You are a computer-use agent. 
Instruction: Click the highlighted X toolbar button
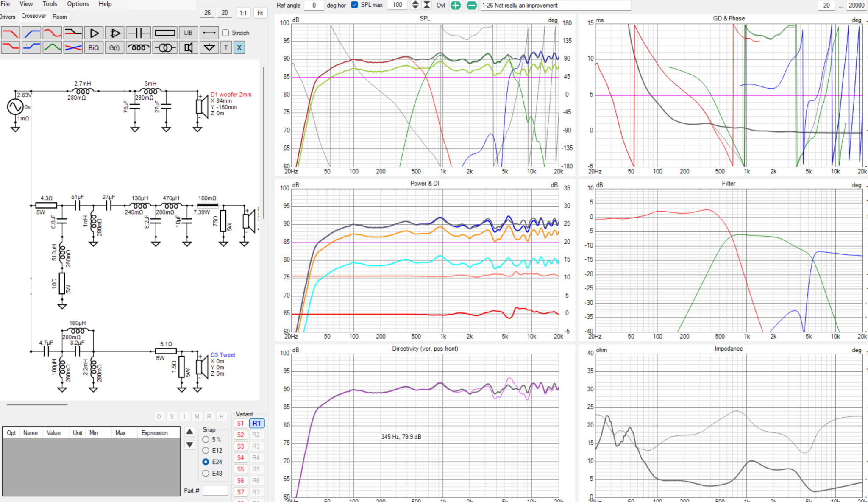pyautogui.click(x=239, y=47)
